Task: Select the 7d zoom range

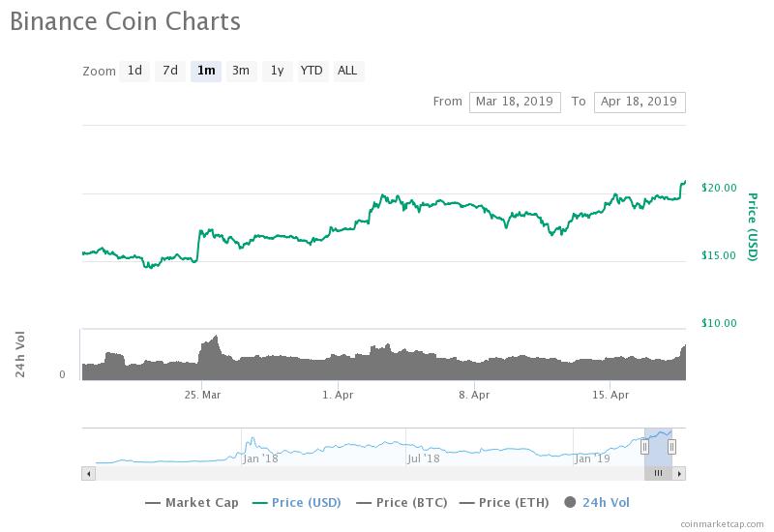Action: [x=170, y=71]
